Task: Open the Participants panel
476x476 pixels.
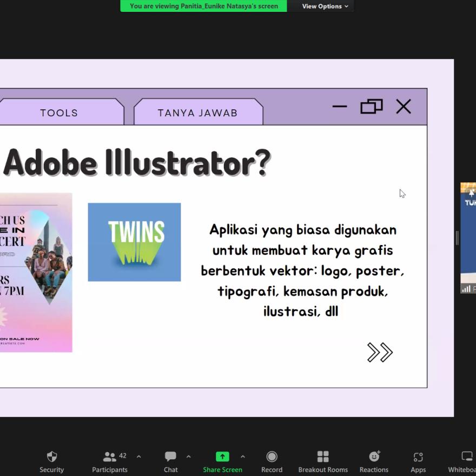Action: pyautogui.click(x=110, y=461)
